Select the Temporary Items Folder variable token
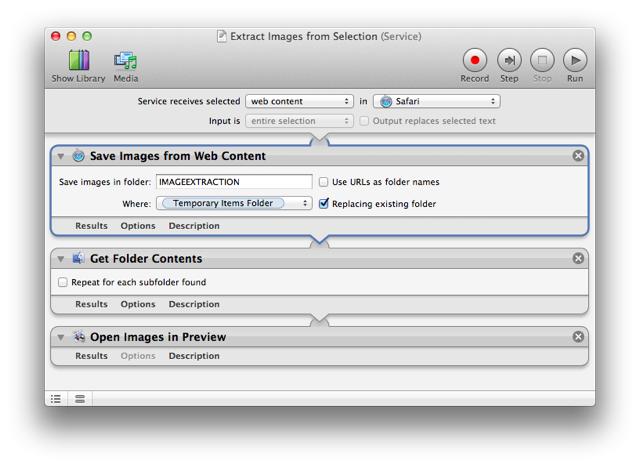This screenshot has width=640, height=468. tap(223, 203)
